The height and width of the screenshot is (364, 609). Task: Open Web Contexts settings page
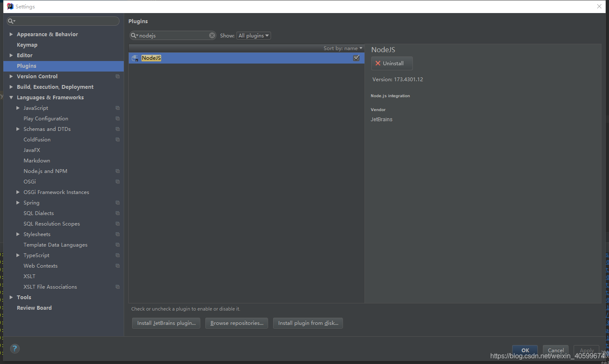[40, 266]
